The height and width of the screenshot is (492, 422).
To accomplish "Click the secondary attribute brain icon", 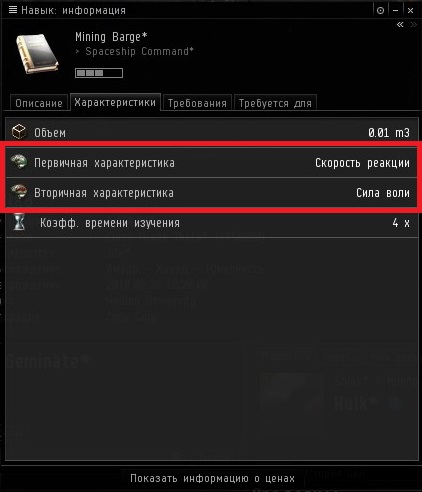I will [x=19, y=192].
